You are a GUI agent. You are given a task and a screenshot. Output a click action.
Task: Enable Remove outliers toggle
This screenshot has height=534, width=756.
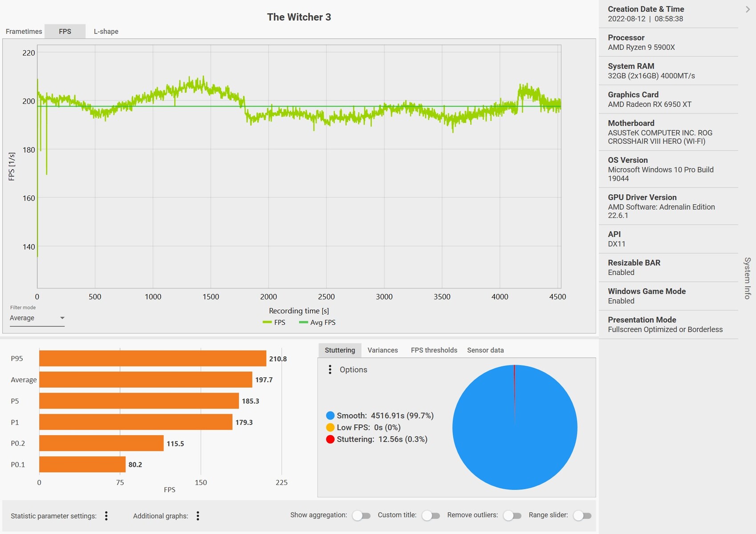[x=512, y=516]
